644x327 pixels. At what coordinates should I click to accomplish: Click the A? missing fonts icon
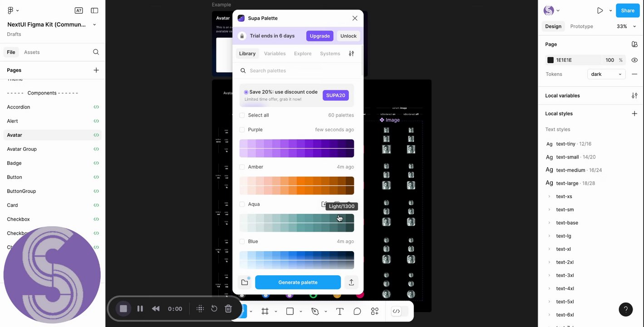click(x=79, y=10)
